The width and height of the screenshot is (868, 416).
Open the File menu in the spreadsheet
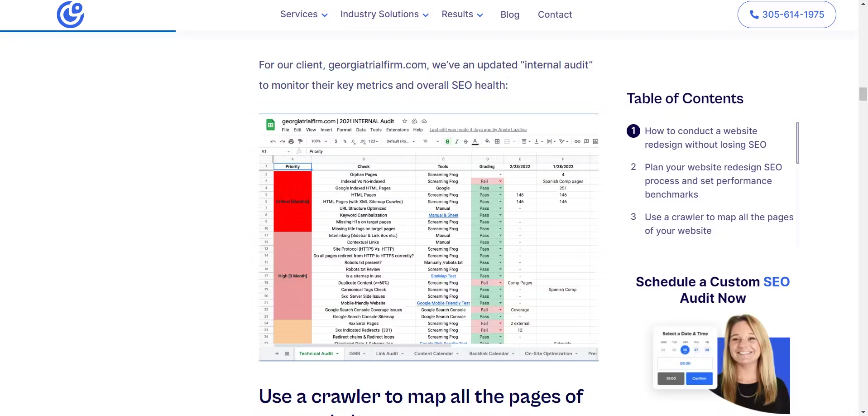point(285,130)
